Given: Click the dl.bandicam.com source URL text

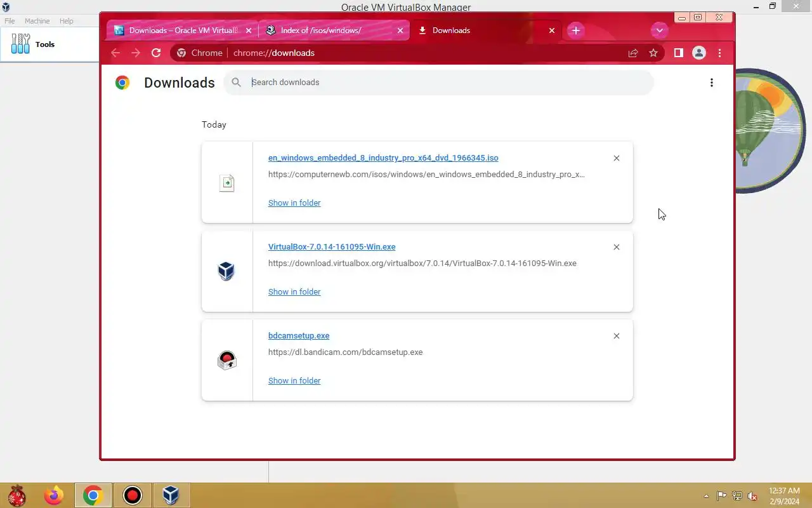Looking at the screenshot, I should point(345,352).
